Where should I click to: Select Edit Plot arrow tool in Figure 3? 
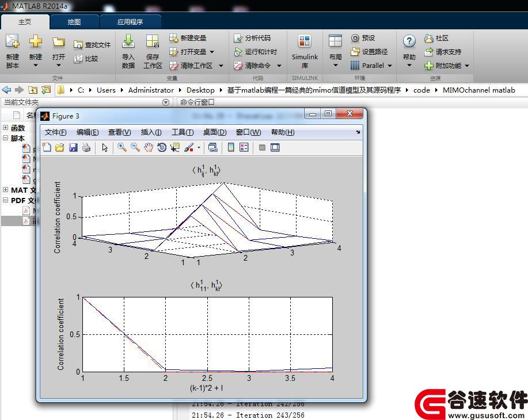tap(105, 147)
